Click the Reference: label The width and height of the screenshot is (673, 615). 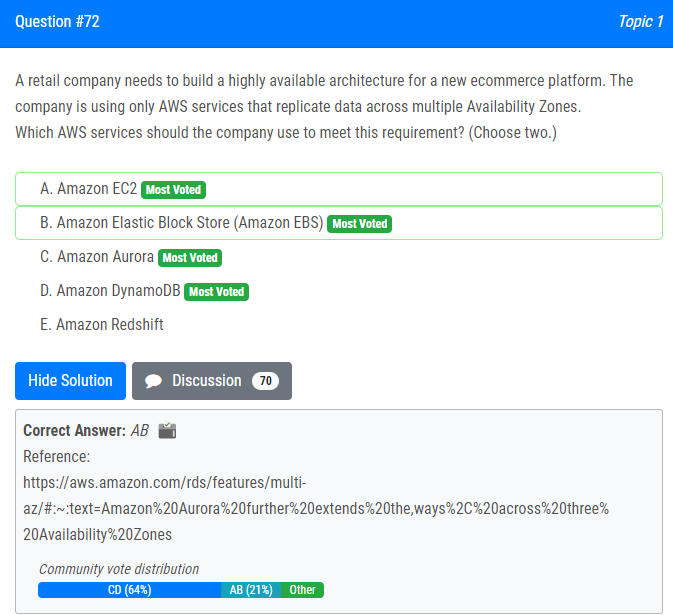click(x=57, y=456)
